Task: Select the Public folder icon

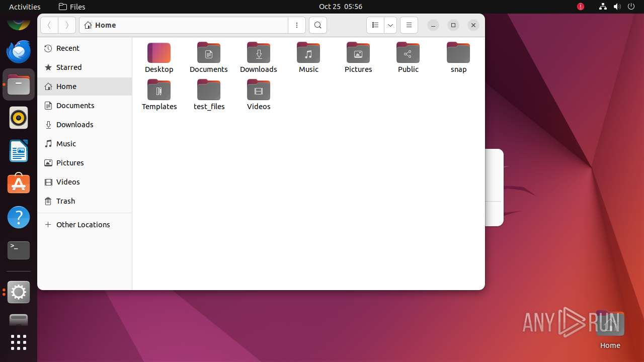Action: tap(408, 53)
